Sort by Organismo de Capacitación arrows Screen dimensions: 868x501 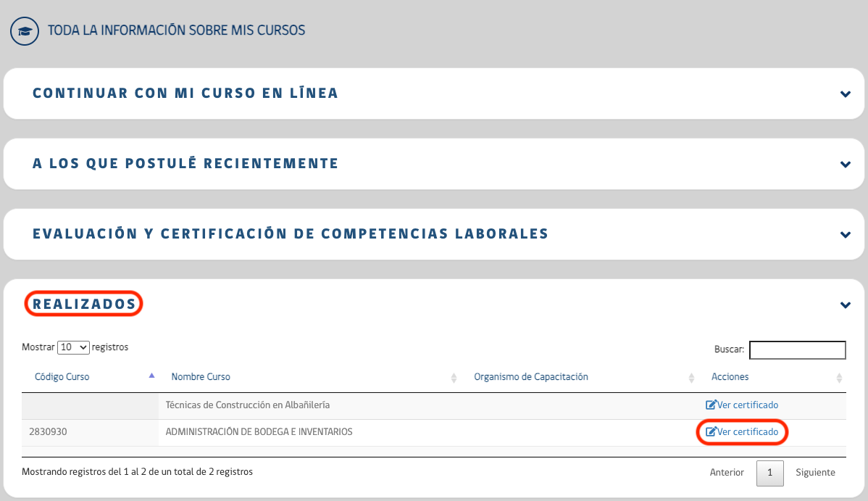[x=691, y=378]
